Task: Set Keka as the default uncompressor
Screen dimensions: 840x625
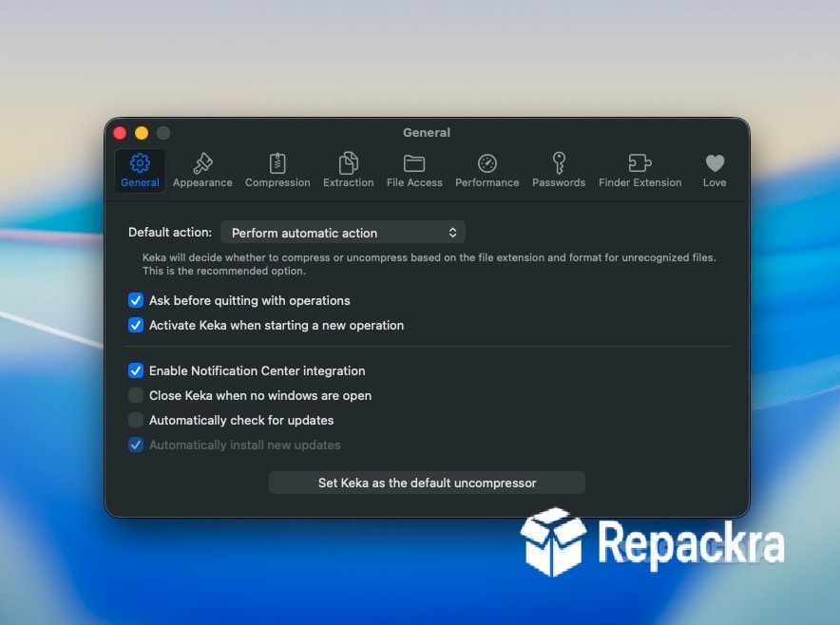Action: coord(427,483)
